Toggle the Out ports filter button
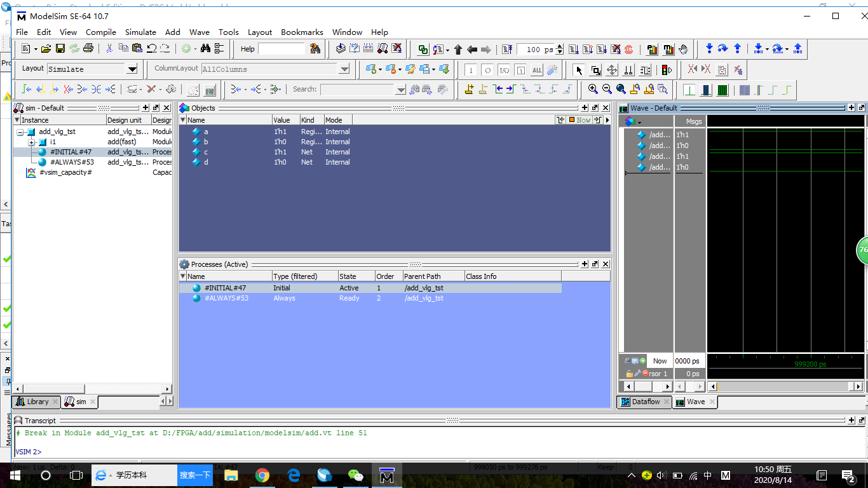The height and width of the screenshot is (488, 868). pos(487,69)
